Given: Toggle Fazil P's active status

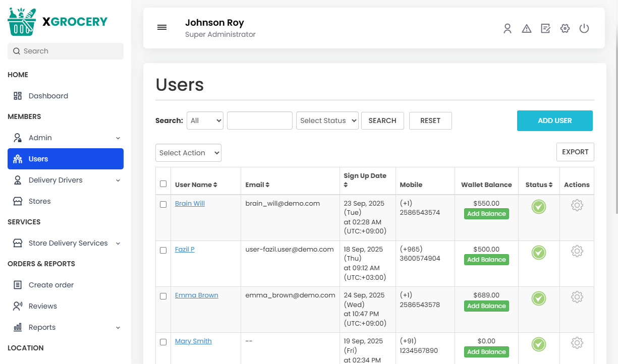Looking at the screenshot, I should 538,253.
